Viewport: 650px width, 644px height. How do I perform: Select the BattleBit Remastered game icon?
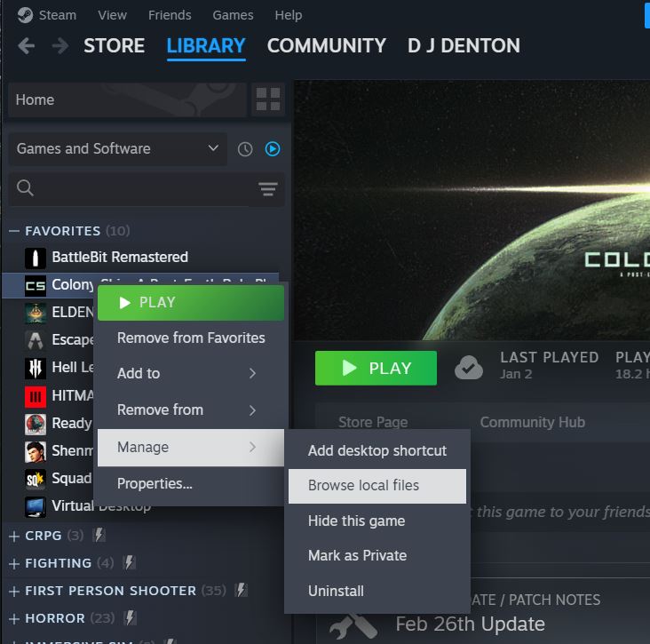36,258
